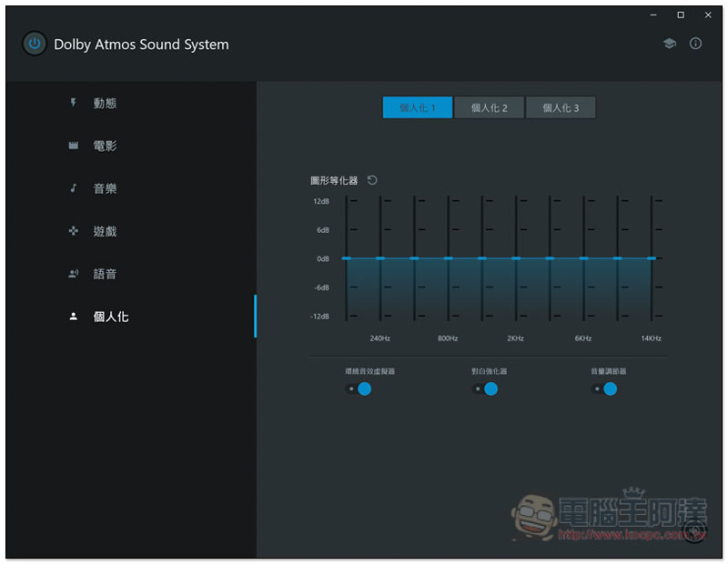Click the 800Hz equalizer slider handle
The image size is (728, 565).
tap(448, 258)
